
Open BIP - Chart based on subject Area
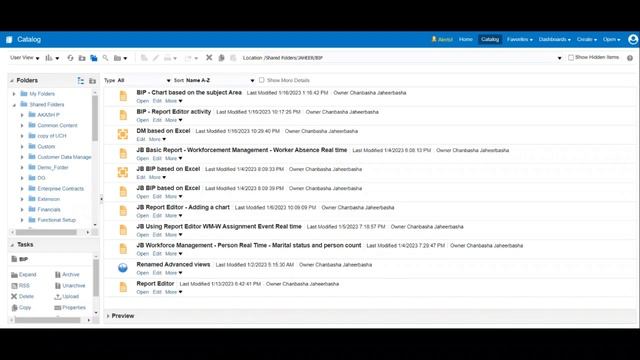point(142,101)
